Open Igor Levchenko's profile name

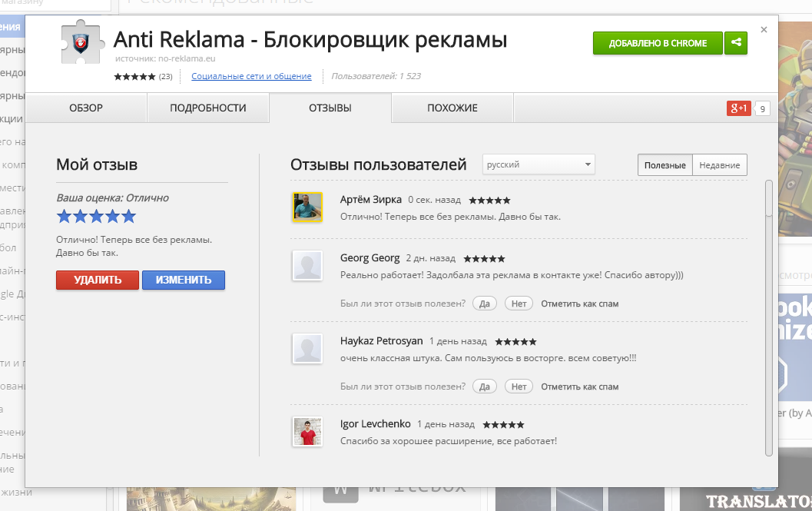point(375,424)
